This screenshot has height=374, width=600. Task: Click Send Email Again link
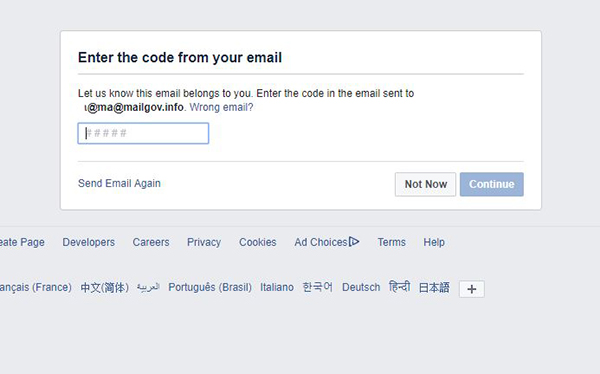click(119, 183)
